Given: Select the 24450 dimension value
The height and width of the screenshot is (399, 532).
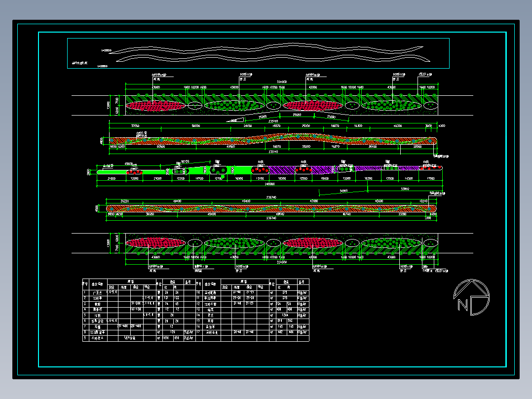Looking at the screenshot, I should point(248,125).
